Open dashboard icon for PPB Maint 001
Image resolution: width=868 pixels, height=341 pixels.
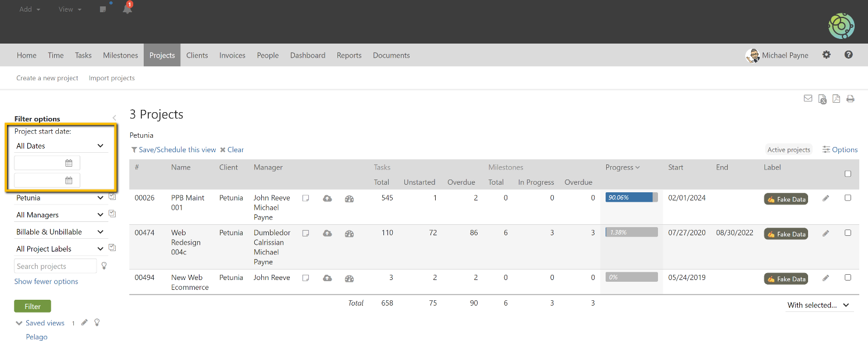[x=349, y=198]
